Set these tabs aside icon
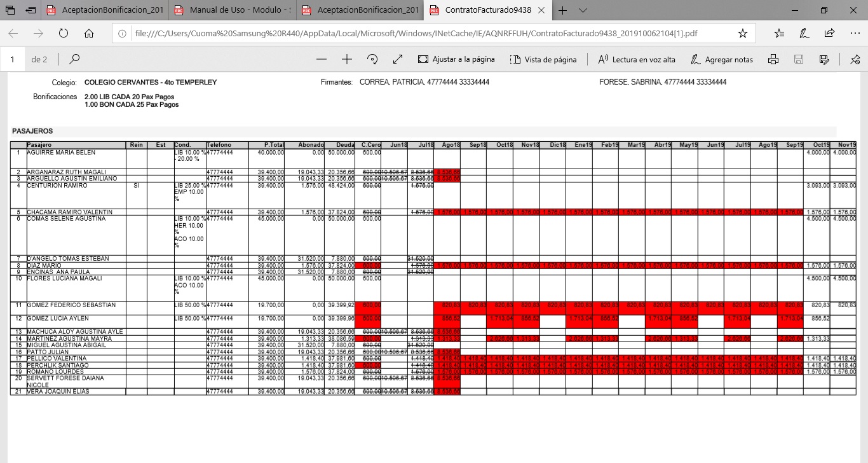 pyautogui.click(x=31, y=10)
